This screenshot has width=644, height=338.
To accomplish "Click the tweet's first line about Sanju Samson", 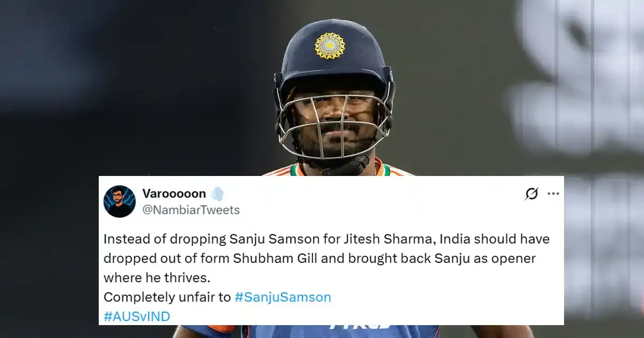I will 327,239.
